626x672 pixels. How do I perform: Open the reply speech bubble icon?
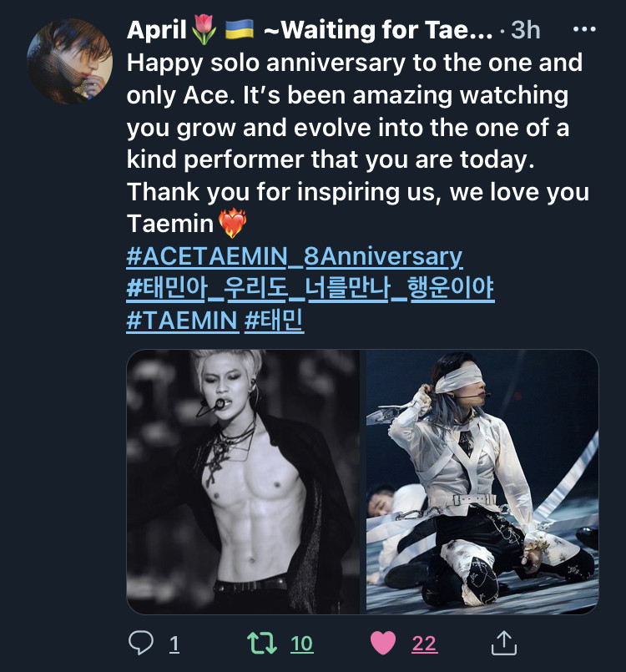click(x=141, y=643)
